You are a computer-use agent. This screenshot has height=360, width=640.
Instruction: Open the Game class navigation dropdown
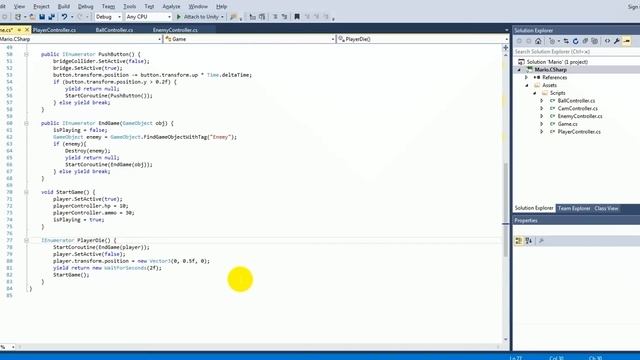coord(249,39)
